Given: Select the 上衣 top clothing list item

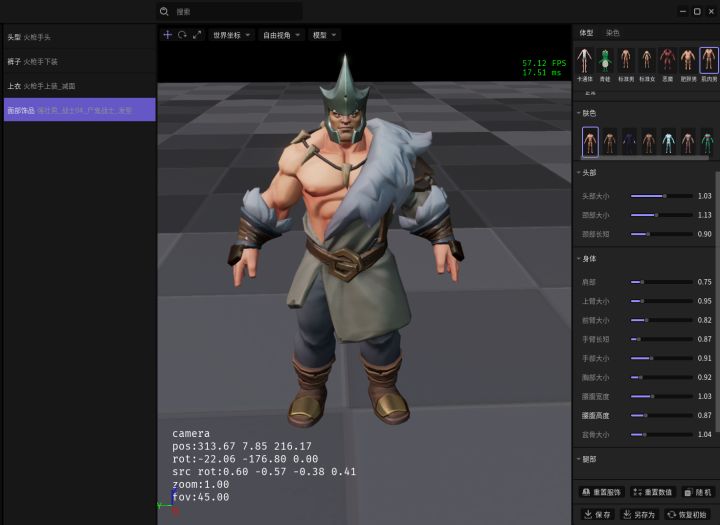Looking at the screenshot, I should click(x=79, y=86).
